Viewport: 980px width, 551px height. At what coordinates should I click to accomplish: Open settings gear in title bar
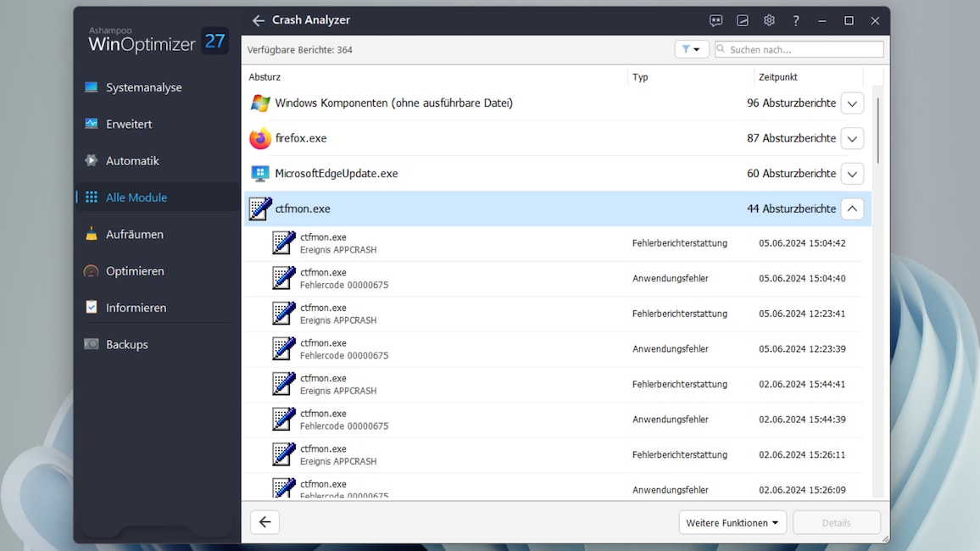pos(769,20)
